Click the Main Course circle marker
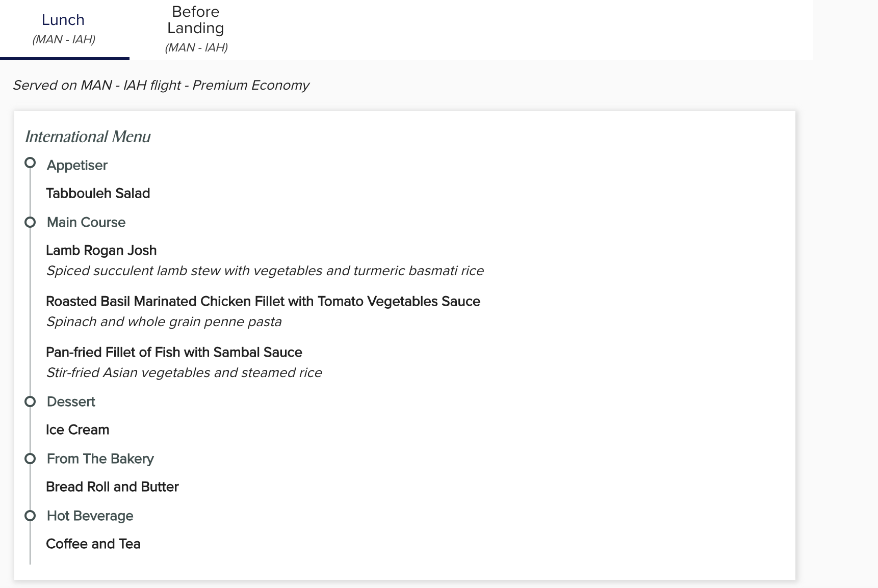 pyautogui.click(x=30, y=222)
